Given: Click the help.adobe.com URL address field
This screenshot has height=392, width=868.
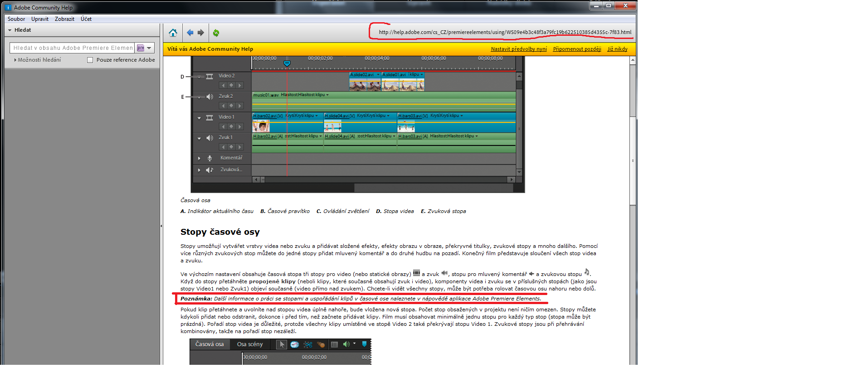Looking at the screenshot, I should point(505,32).
